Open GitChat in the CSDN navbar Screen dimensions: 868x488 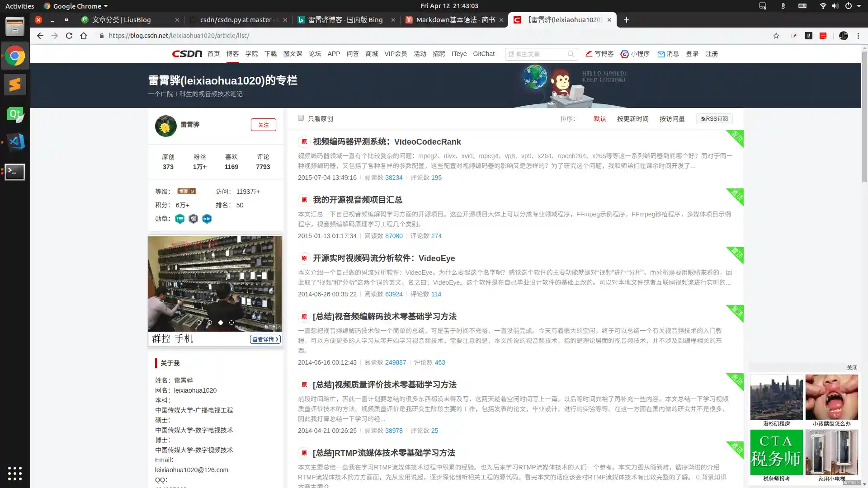point(484,54)
